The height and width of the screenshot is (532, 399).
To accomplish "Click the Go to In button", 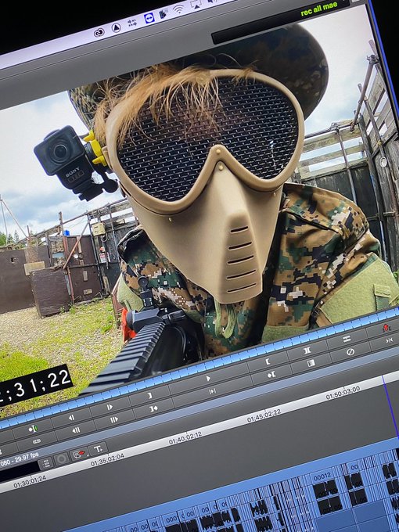I will [x=271, y=375].
